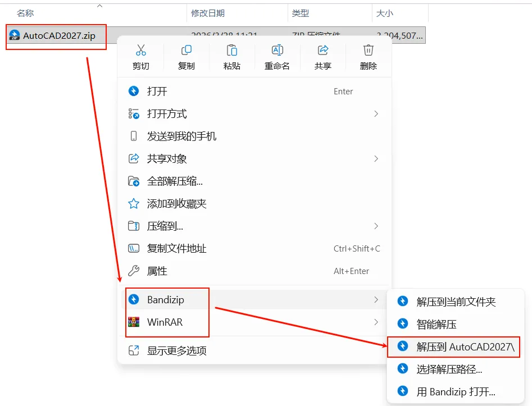This screenshot has height=406, width=532.
Task: Click the Bandizip submenu entry icon
Action: click(134, 299)
